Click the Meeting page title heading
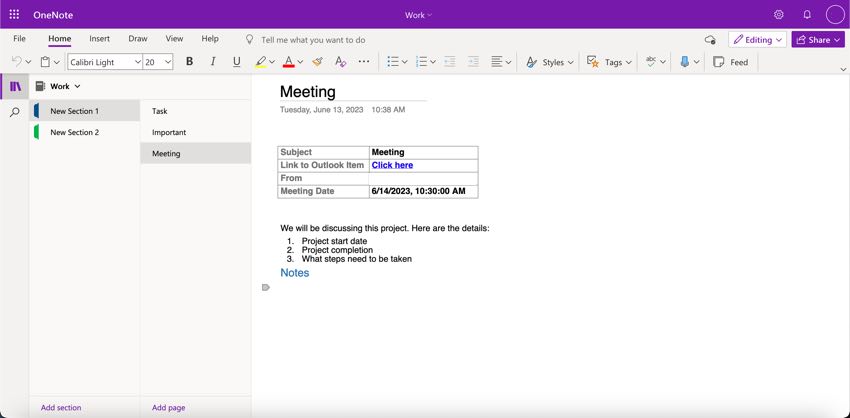The width and height of the screenshot is (850, 418). 307,92
